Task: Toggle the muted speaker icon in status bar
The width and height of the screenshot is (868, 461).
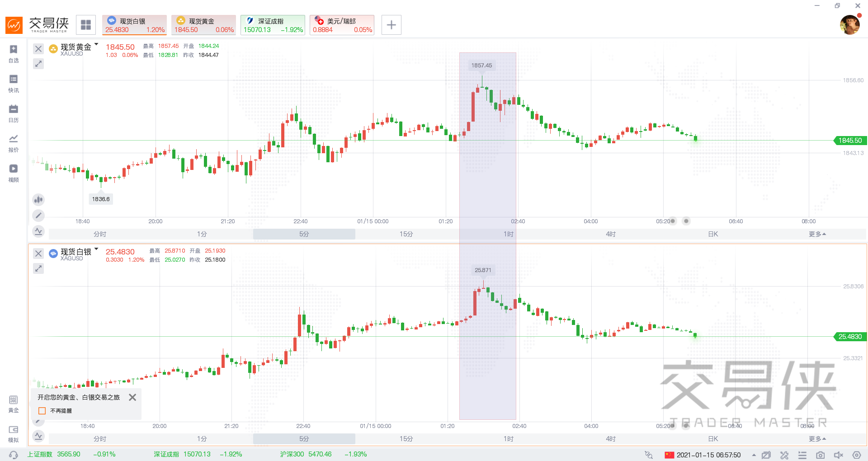Action: 838,455
